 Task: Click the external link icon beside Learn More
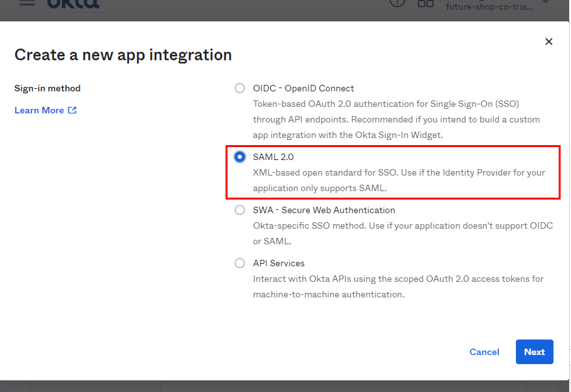[x=72, y=110]
